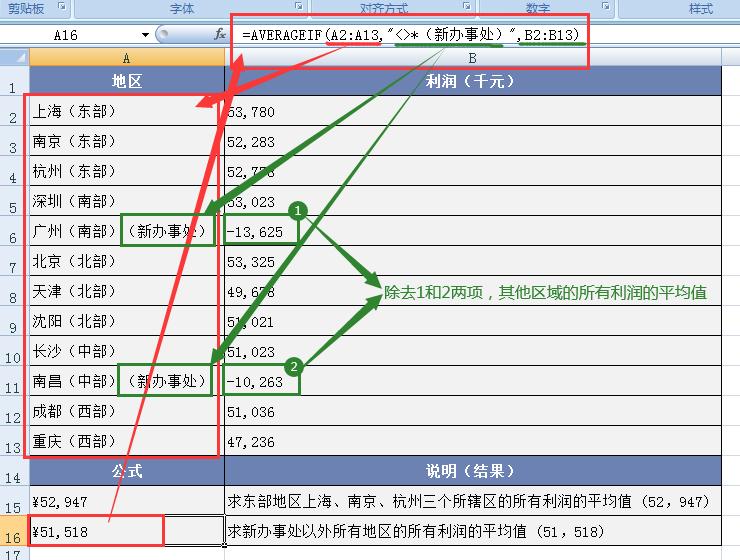Viewport: 740px width, 560px height.
Task: Open the Name Box dropdown arrow
Action: click(x=145, y=34)
